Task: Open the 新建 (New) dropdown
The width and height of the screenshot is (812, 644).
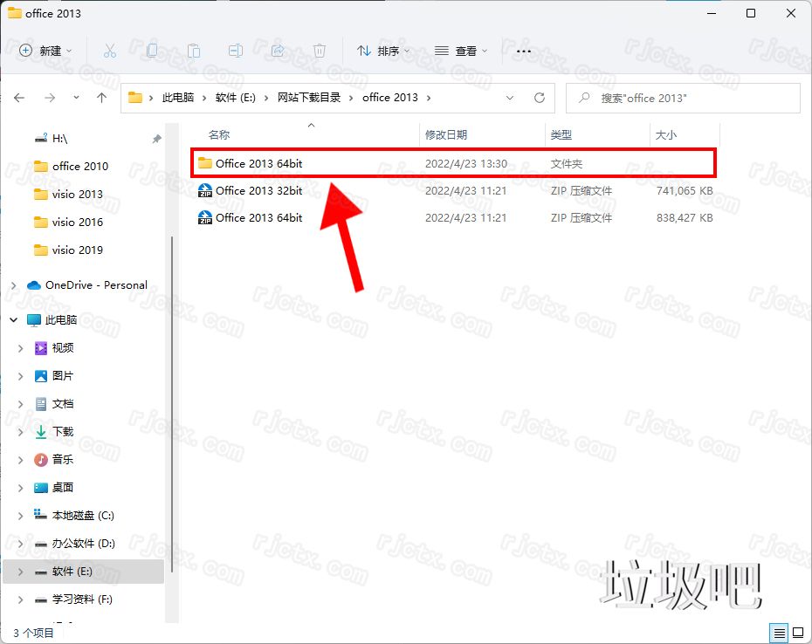Action: [x=45, y=51]
